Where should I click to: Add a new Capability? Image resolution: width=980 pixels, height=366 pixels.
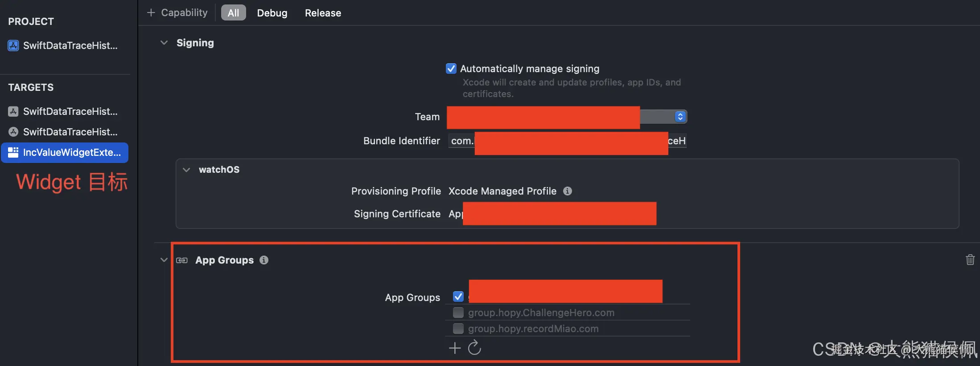click(x=177, y=12)
